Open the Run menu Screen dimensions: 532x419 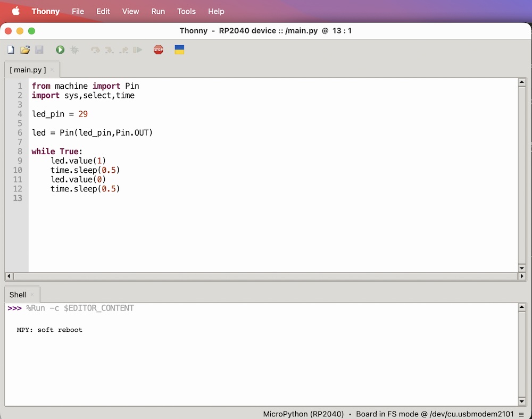158,11
